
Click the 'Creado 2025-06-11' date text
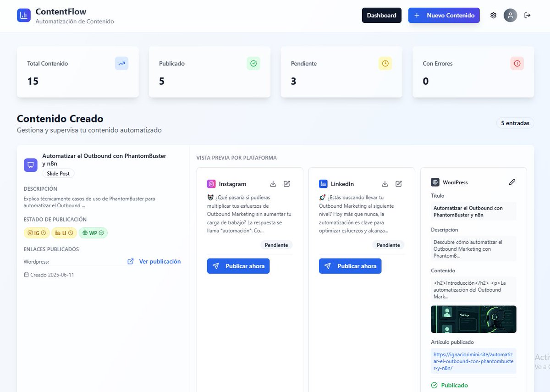(x=52, y=275)
